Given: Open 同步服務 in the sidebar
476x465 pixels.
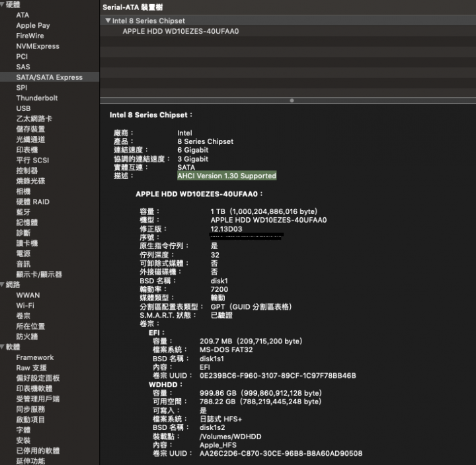Looking at the screenshot, I should point(30,410).
